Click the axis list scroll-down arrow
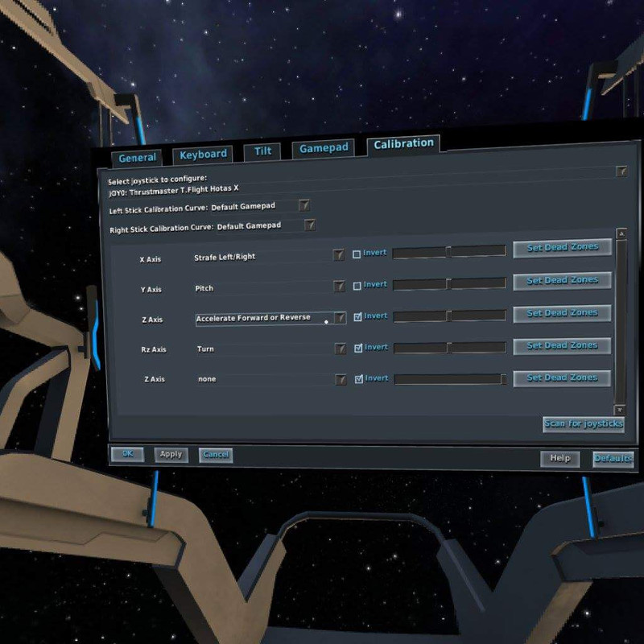Viewport: 644px width, 644px height. point(619,410)
